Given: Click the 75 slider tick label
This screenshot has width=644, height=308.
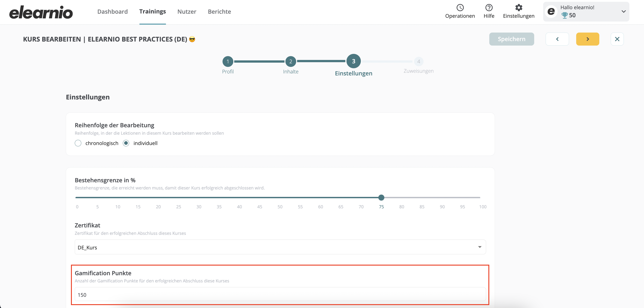Looking at the screenshot, I should coord(381,207).
